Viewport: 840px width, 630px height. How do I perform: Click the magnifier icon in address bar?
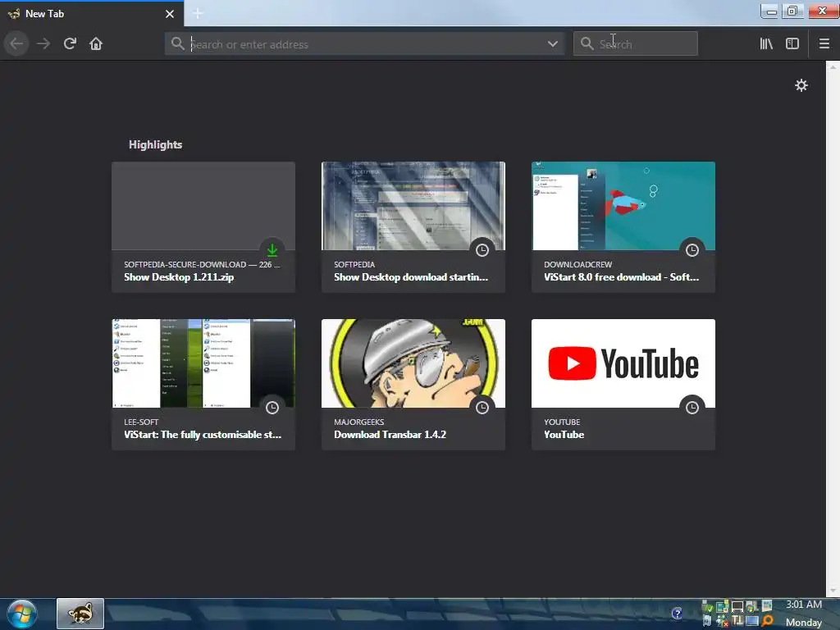coord(177,43)
